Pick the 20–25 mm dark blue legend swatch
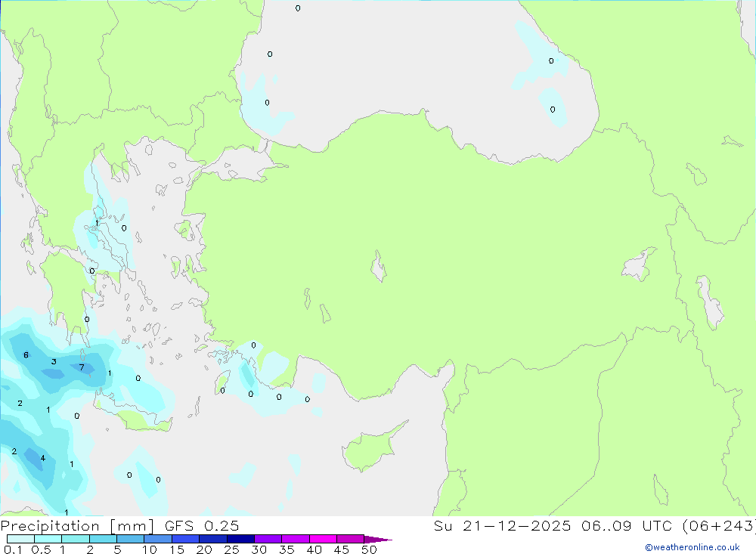The width and height of the screenshot is (756, 554). coord(213,539)
